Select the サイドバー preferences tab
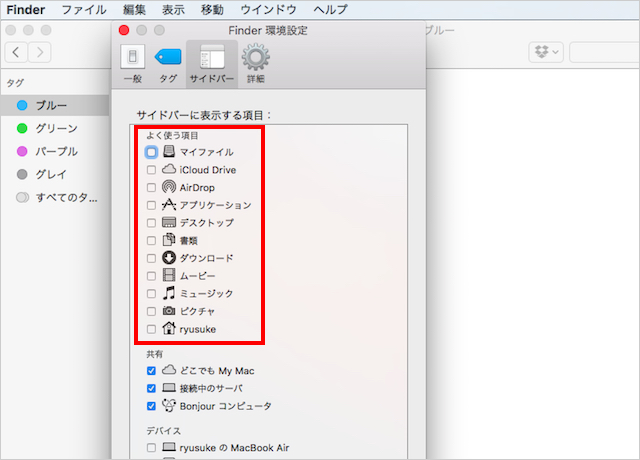This screenshot has height=460, width=640. coord(212,64)
